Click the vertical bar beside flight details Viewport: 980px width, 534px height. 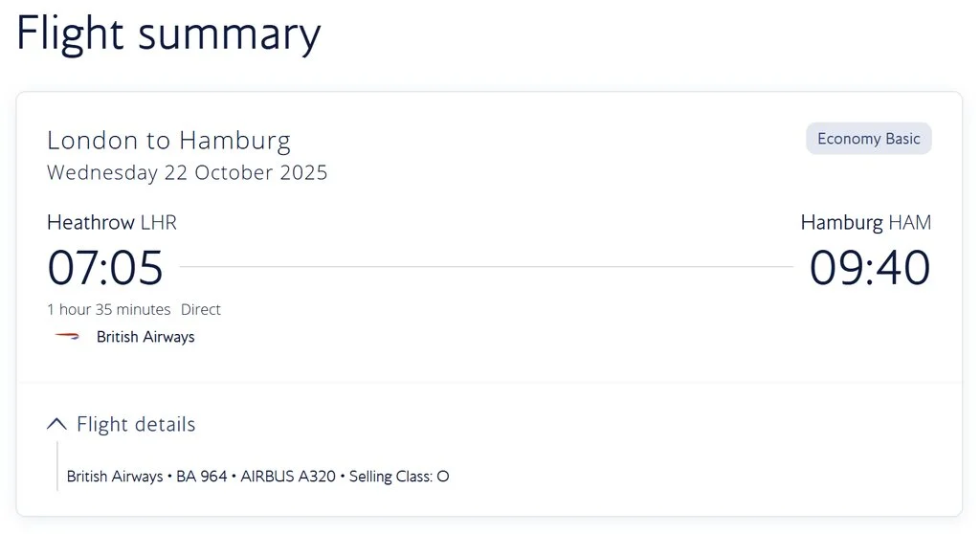(x=56, y=466)
